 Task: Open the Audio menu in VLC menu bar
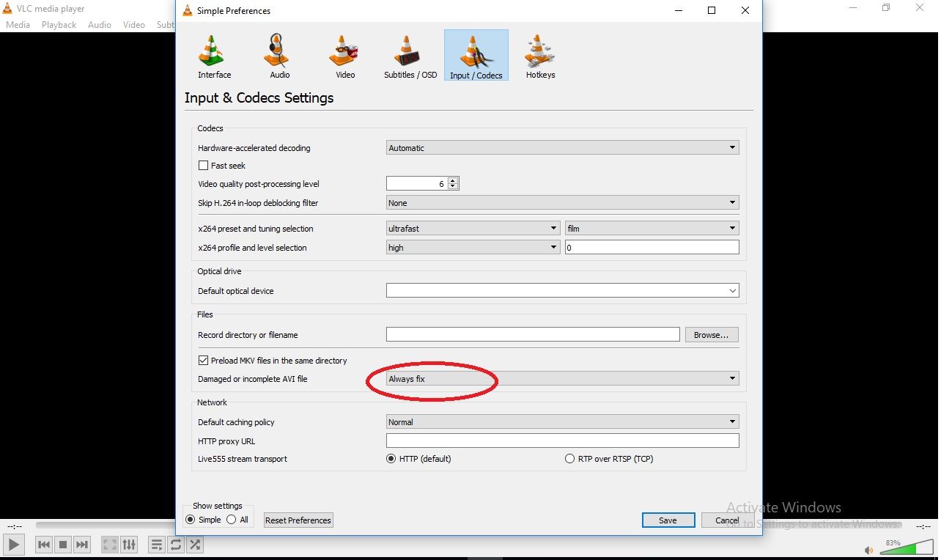(x=100, y=24)
